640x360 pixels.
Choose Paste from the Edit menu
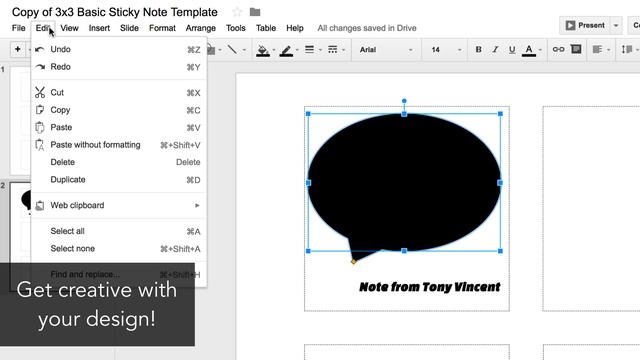click(119, 127)
